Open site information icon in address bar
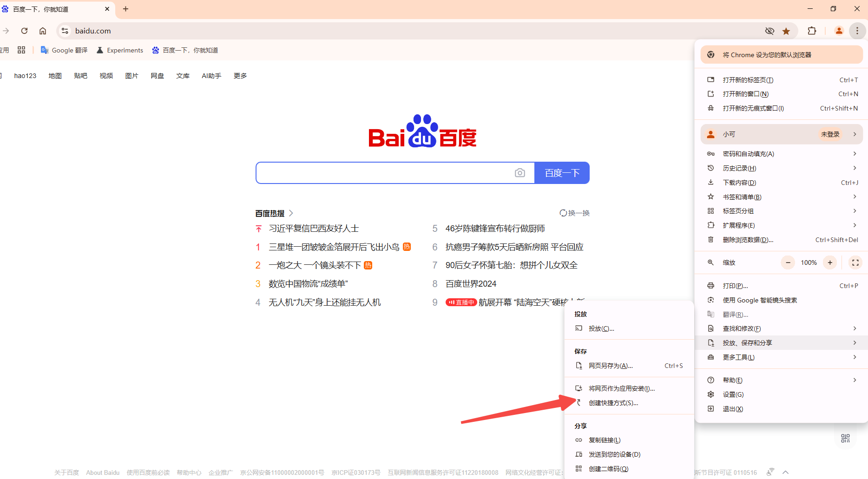 pyautogui.click(x=65, y=31)
